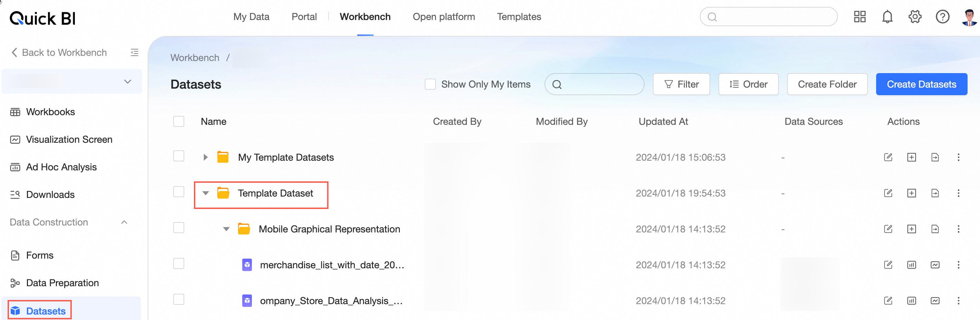This screenshot has width=980, height=320.
Task: Enable Show Only My Items checkbox
Action: point(430,84)
